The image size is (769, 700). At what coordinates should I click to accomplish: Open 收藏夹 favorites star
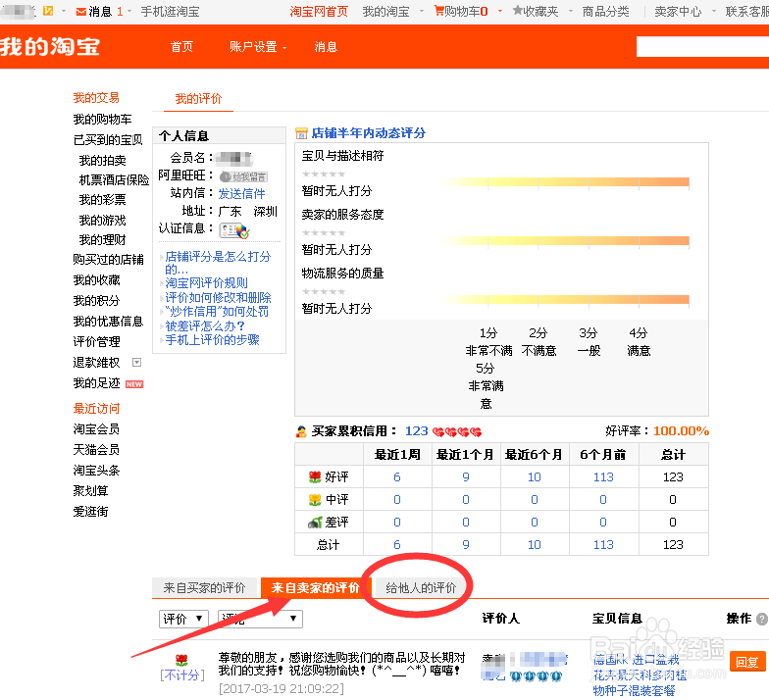click(536, 11)
